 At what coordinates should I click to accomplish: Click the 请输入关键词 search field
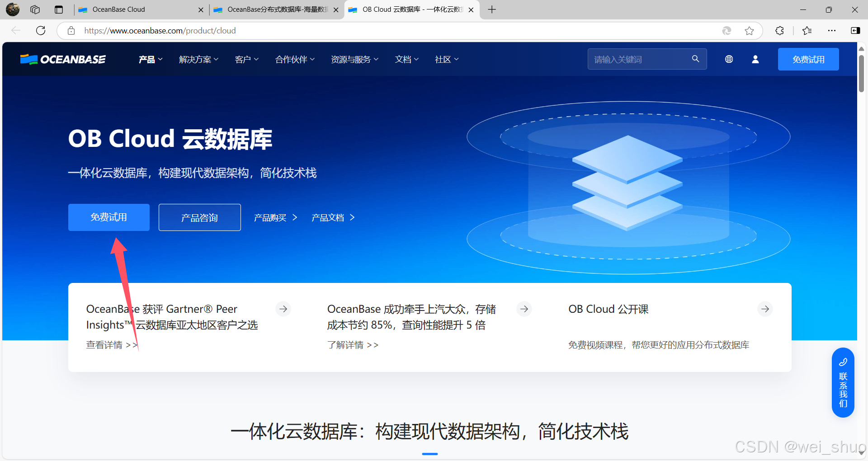pyautogui.click(x=640, y=59)
